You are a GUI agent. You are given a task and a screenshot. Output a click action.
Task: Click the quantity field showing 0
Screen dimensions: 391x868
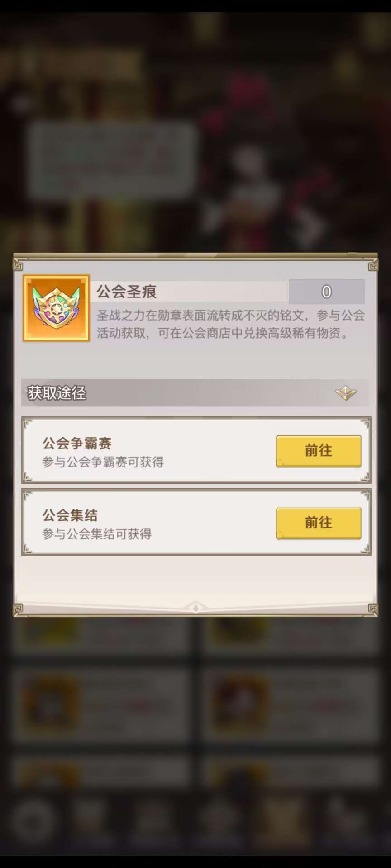pyautogui.click(x=327, y=292)
